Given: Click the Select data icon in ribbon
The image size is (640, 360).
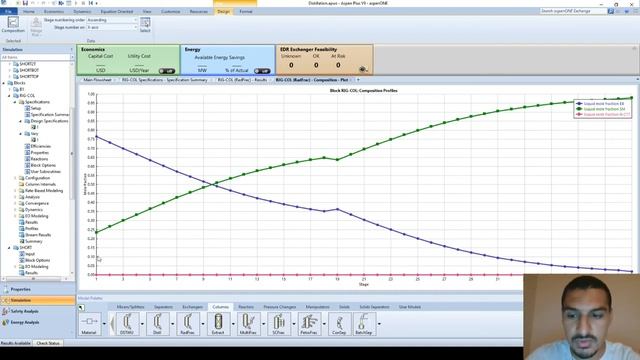Looking at the screenshot, I should click(145, 24).
